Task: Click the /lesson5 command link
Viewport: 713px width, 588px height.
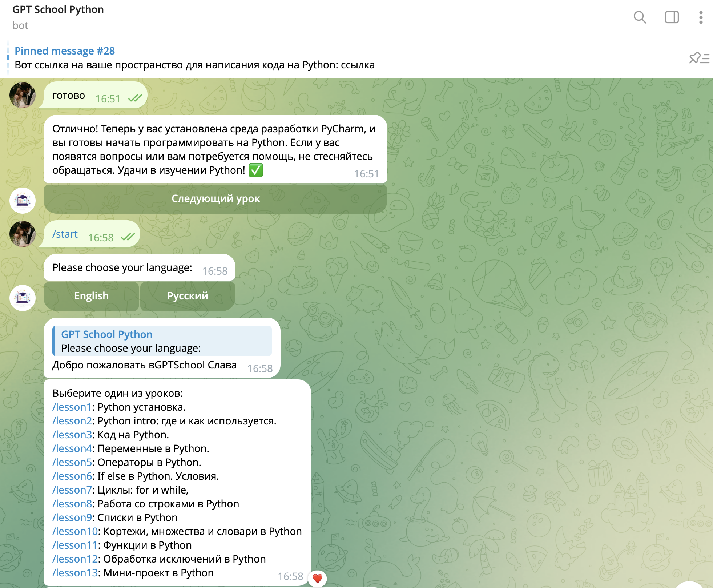Action: [72, 462]
